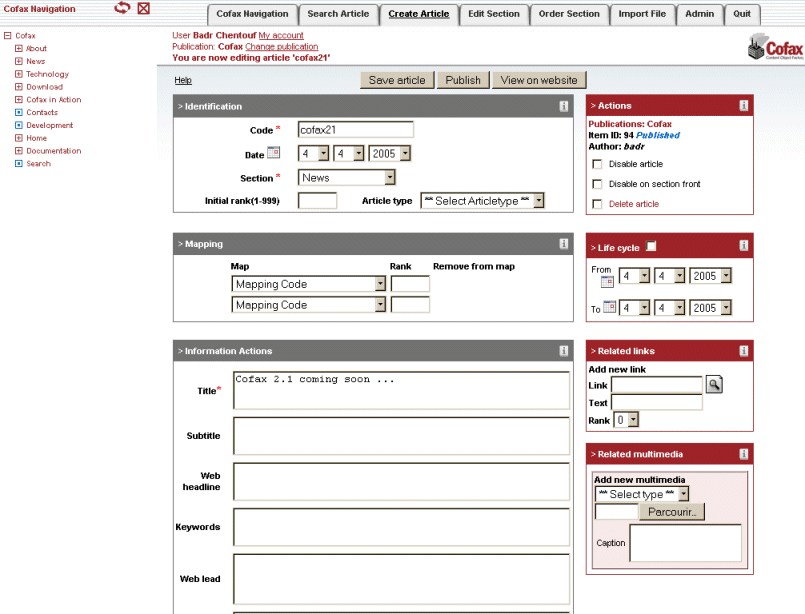Open info icon in Information Actions header
Image resolution: width=805 pixels, height=614 pixels.
564,351
